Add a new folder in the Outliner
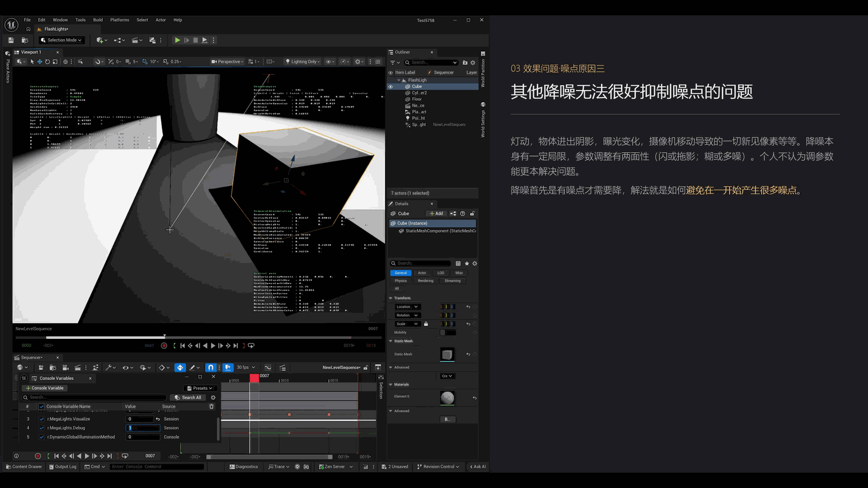This screenshot has width=868, height=488. [465, 63]
